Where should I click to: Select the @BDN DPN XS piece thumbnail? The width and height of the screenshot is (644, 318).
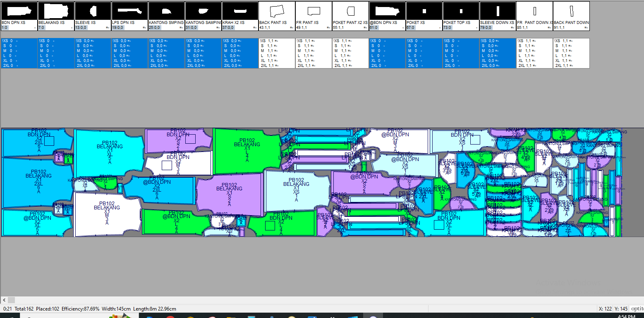point(387,11)
